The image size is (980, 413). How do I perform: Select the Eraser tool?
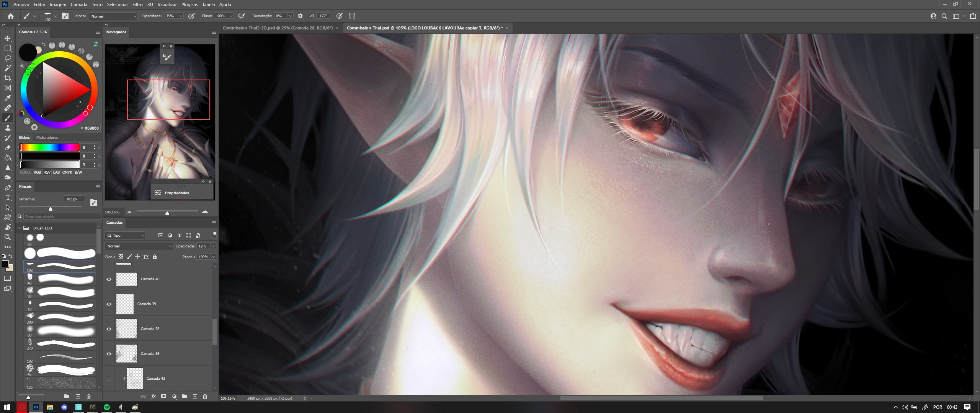click(x=8, y=148)
